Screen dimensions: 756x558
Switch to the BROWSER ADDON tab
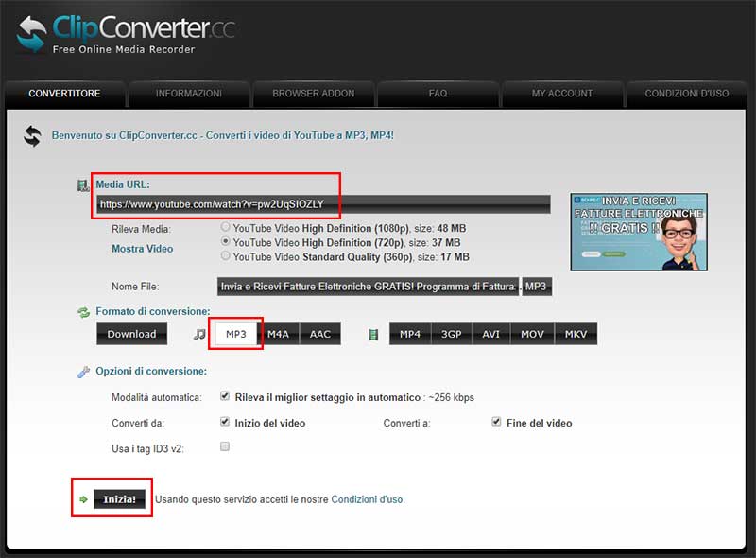314,94
